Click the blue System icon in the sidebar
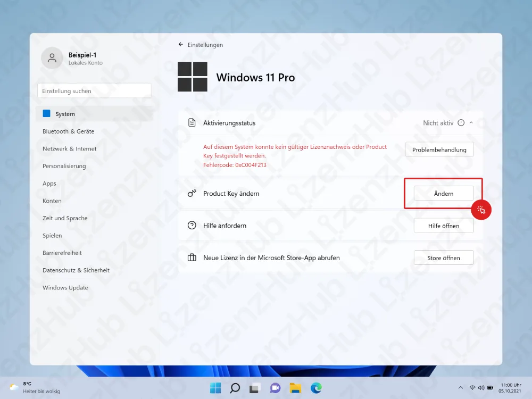The height and width of the screenshot is (399, 532). point(46,113)
